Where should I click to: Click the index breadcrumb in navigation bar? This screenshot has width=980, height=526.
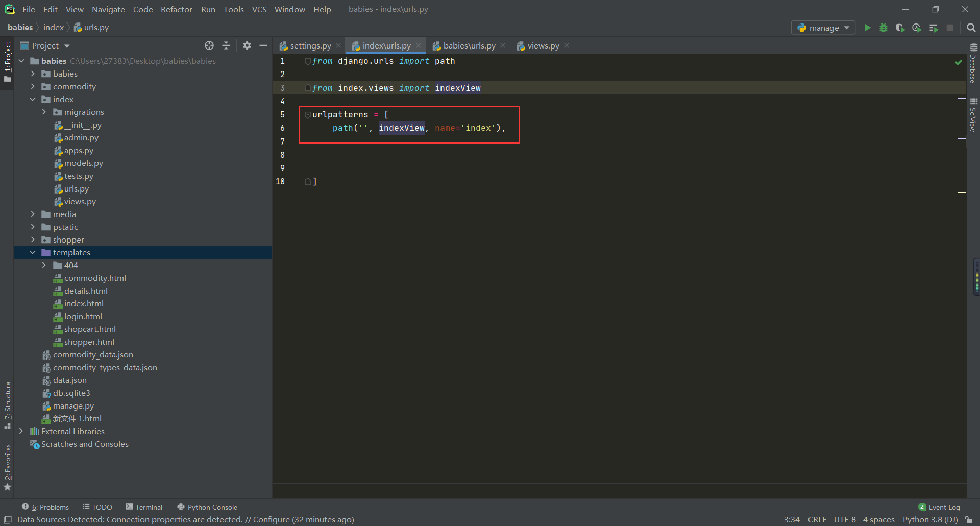tap(53, 28)
